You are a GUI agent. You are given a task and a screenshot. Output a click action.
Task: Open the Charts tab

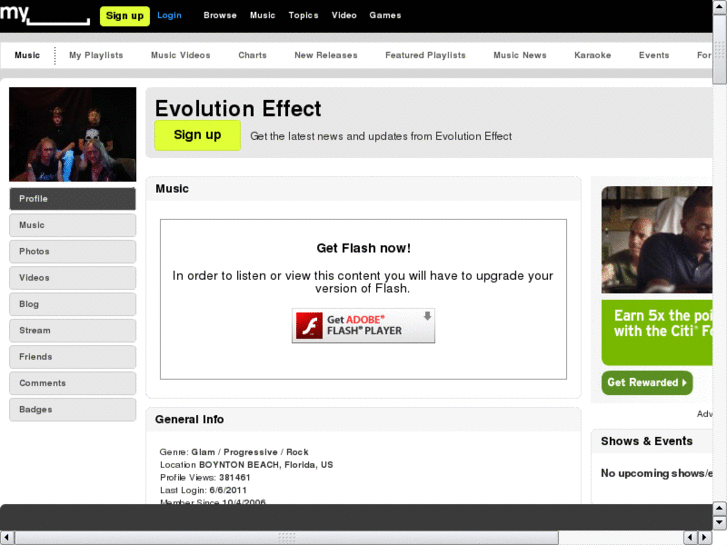[252, 55]
